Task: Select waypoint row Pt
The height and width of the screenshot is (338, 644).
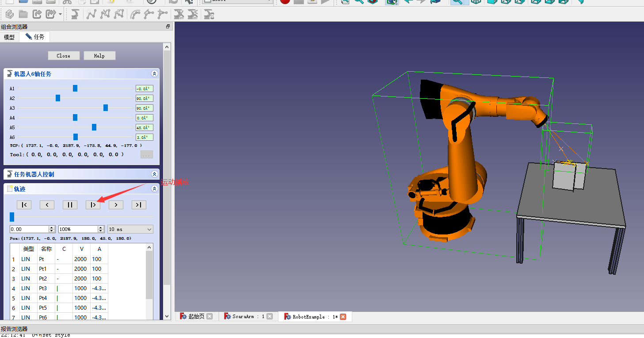Action: pyautogui.click(x=59, y=259)
